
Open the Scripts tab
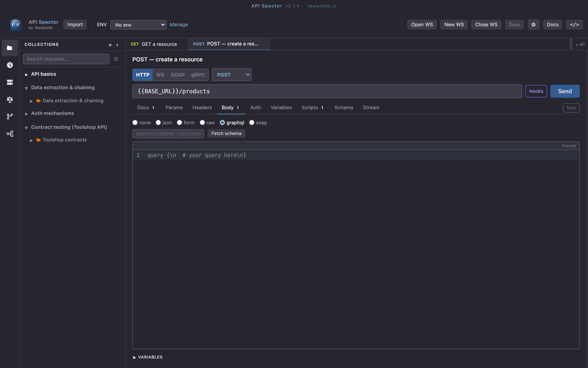[x=312, y=107]
